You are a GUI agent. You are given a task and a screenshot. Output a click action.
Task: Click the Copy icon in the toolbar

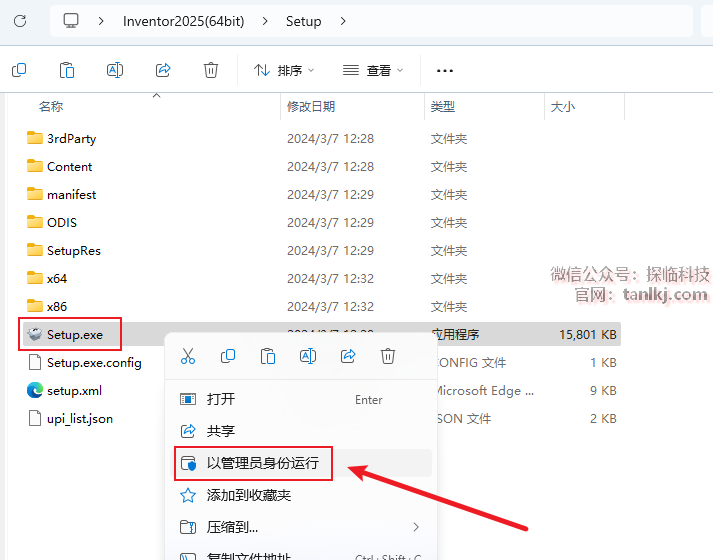click(19, 70)
